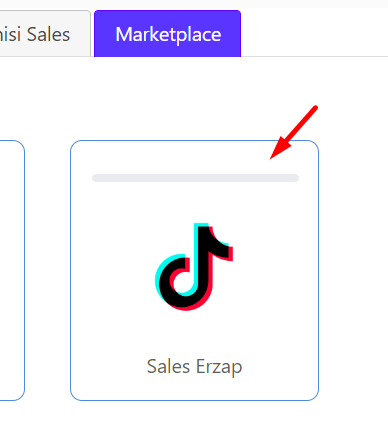This screenshot has width=388, height=435.
Task: Select the partially visible card at left
Action: coord(12,270)
